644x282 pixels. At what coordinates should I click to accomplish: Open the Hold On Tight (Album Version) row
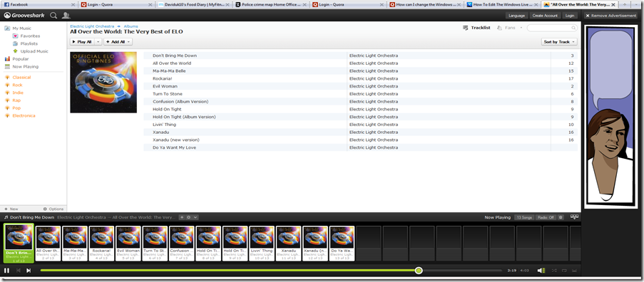(x=360, y=117)
